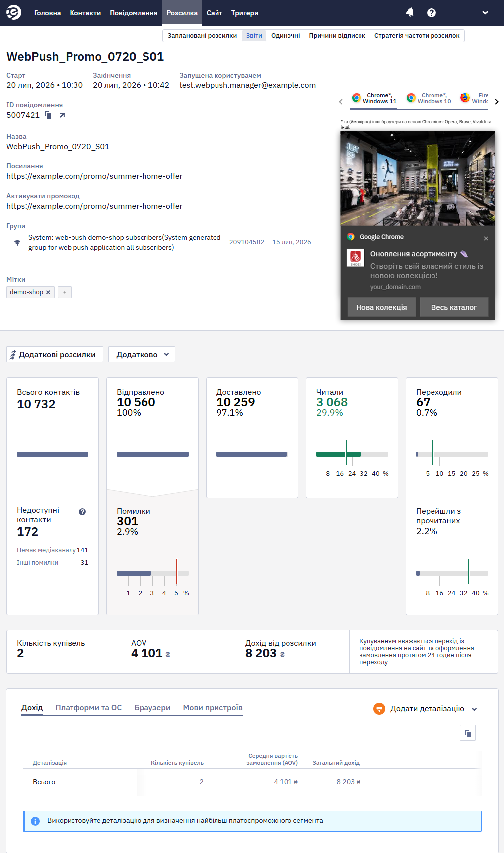Click the Нова колекція push button
504x853 pixels.
coord(381,307)
